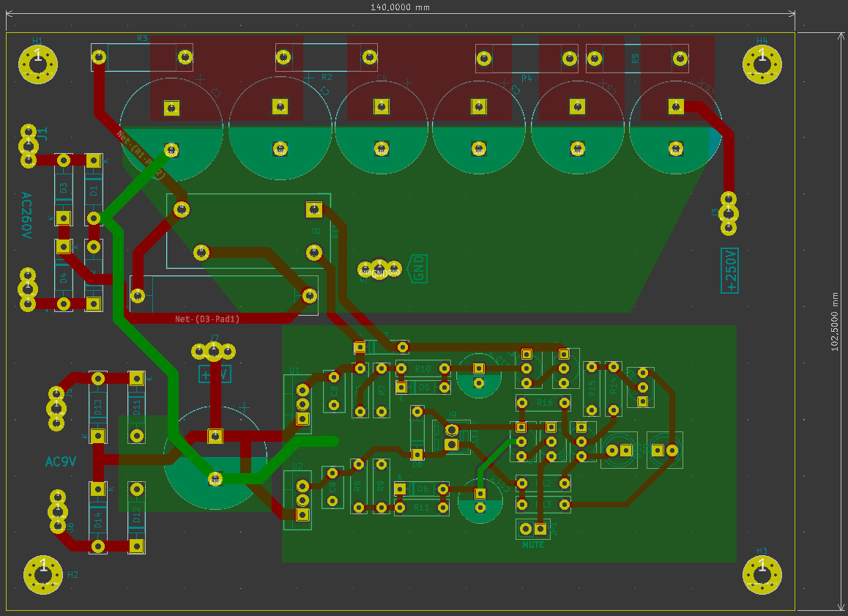
Task: Click resistor R3 reference label
Action: tap(141, 38)
